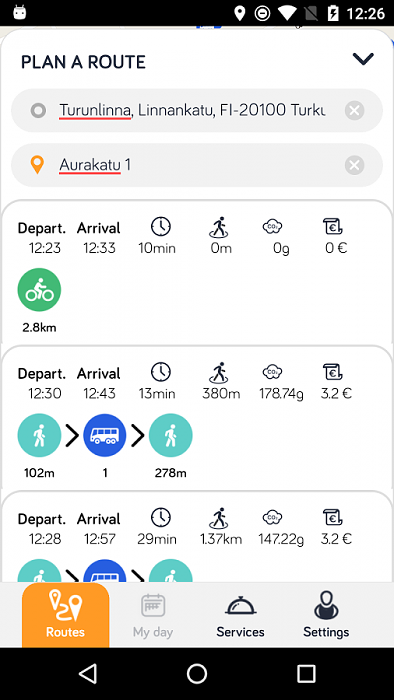Tap the 278m walking segment icon

(x=170, y=435)
